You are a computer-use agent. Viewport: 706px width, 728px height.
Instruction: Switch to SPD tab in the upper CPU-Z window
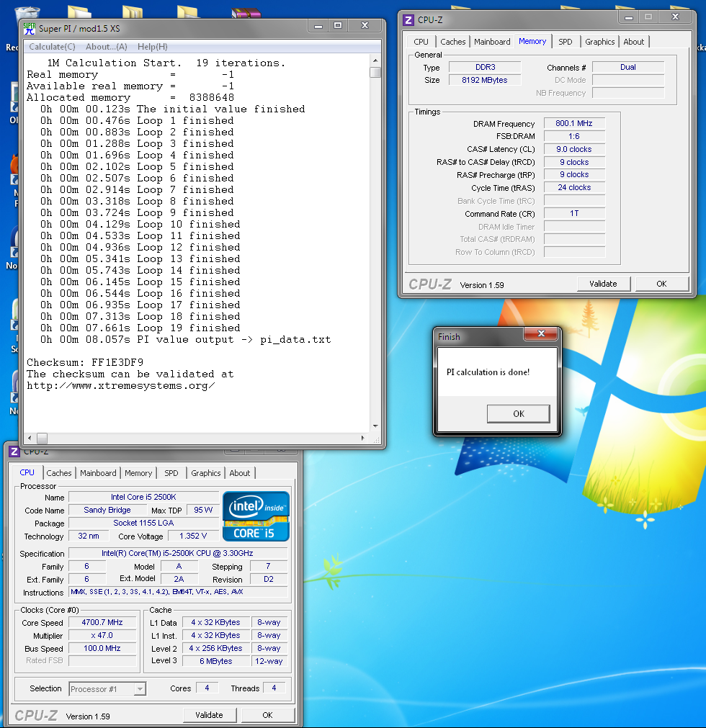tap(566, 42)
